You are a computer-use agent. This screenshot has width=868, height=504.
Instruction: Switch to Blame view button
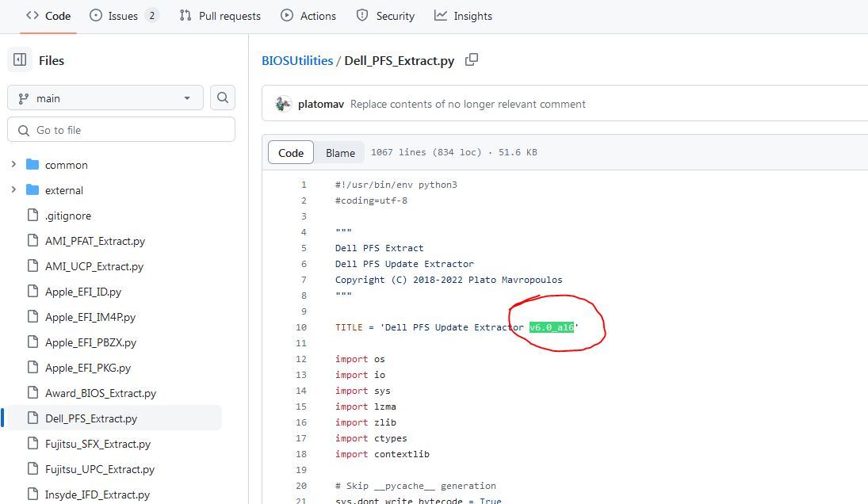click(x=340, y=153)
